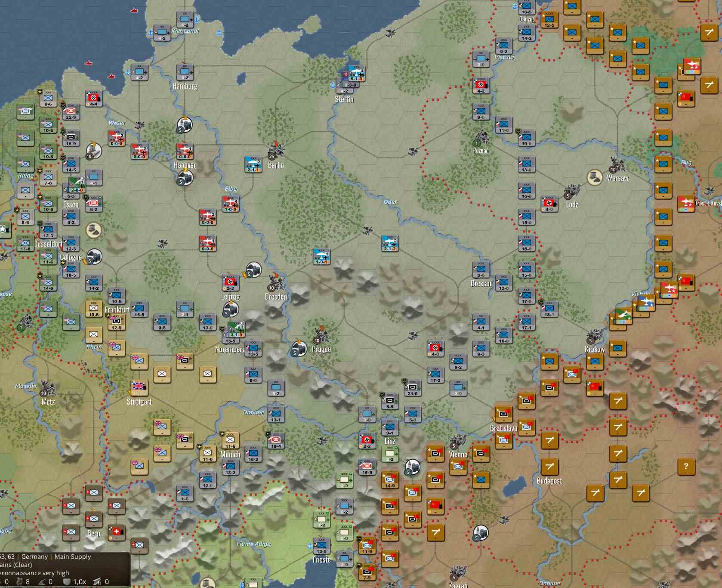Pick the Soviet 7-9 armor unit
Image resolution: width=722 pixels, height=588 pixels.
pos(367,572)
